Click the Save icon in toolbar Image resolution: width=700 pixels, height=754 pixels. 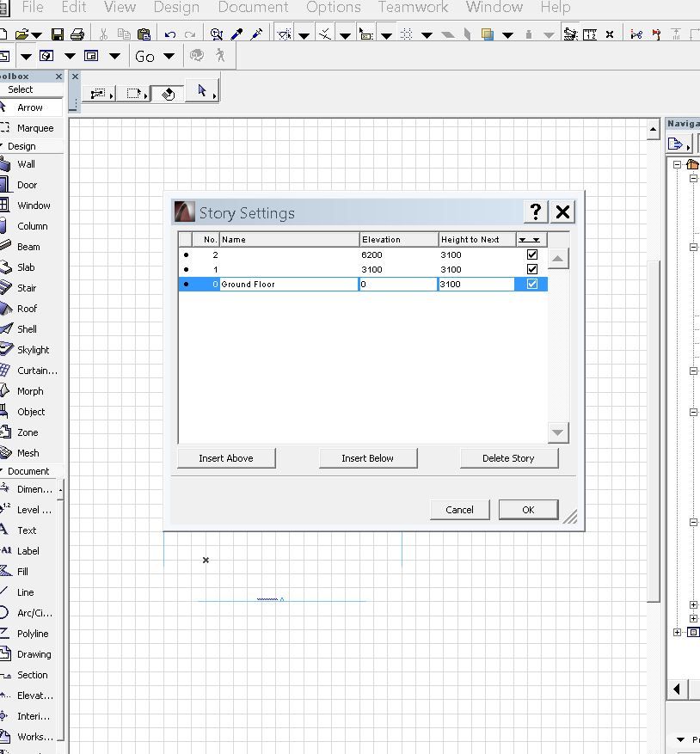(58, 34)
